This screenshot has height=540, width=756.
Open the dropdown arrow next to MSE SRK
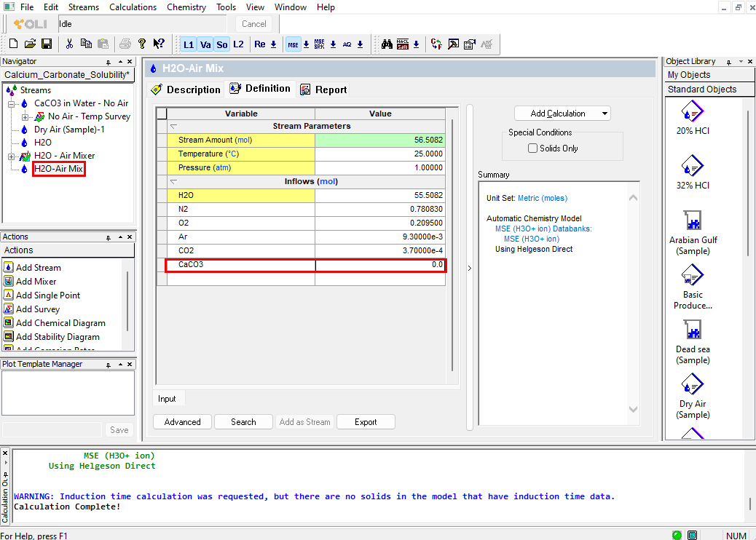coord(333,45)
